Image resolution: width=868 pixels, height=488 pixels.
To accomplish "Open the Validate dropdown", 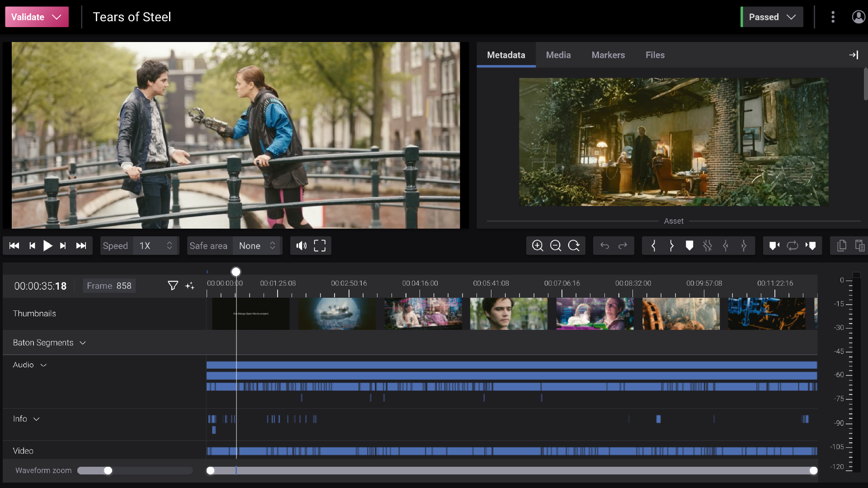I will 37,17.
